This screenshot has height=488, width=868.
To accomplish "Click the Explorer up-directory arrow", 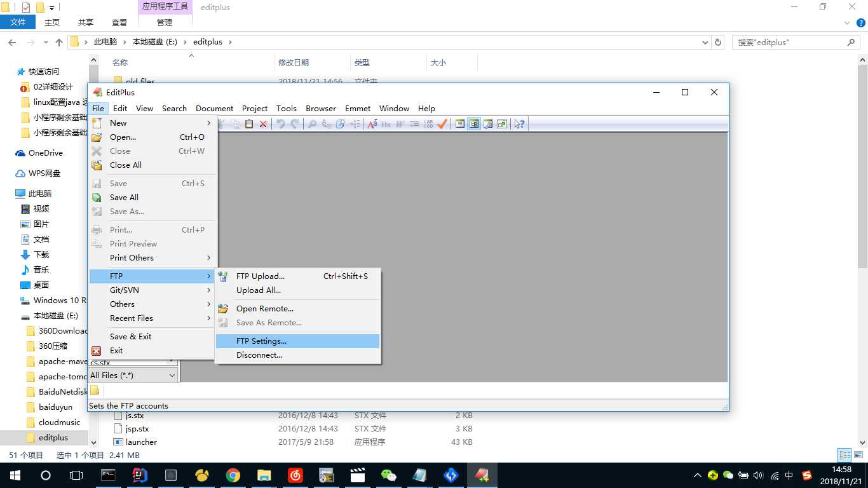I will [59, 42].
